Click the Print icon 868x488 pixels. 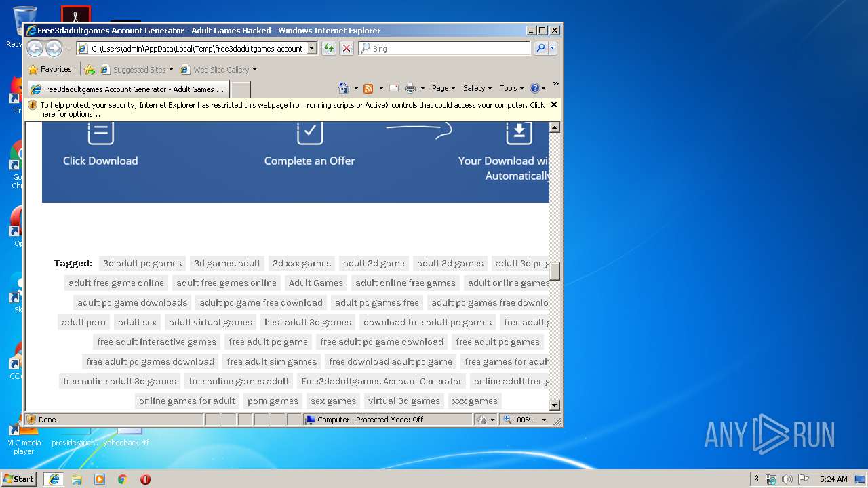click(410, 88)
